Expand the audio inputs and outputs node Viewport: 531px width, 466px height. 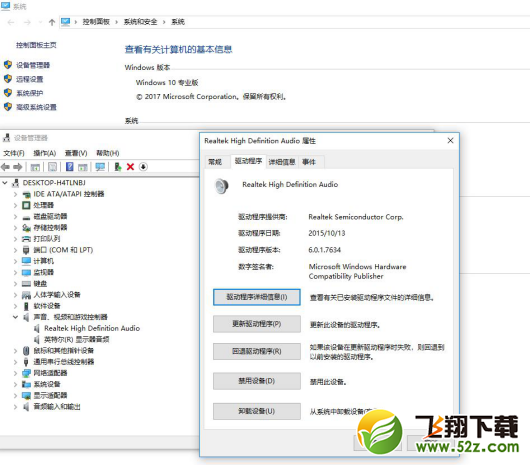[x=15, y=406]
